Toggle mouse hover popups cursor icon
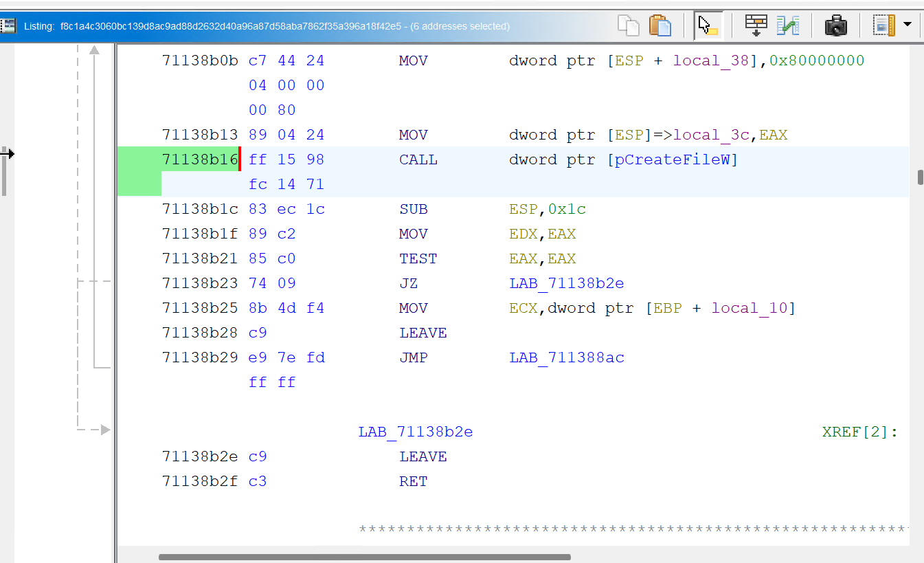The image size is (924, 563). tap(707, 25)
